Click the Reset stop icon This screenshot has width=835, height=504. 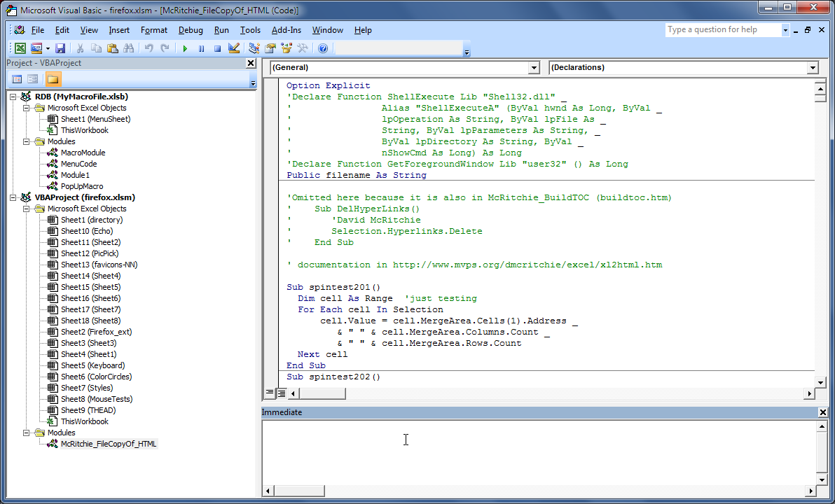(x=217, y=48)
